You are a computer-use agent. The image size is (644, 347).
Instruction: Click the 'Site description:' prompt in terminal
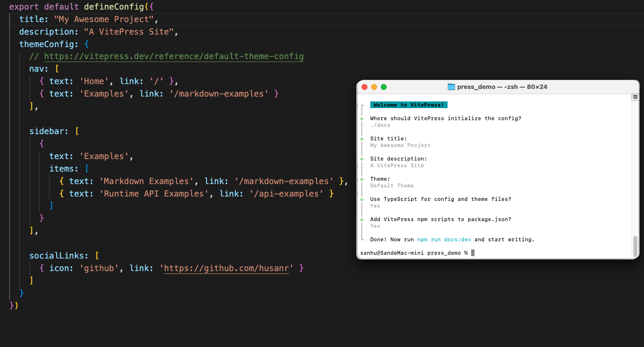coord(399,159)
